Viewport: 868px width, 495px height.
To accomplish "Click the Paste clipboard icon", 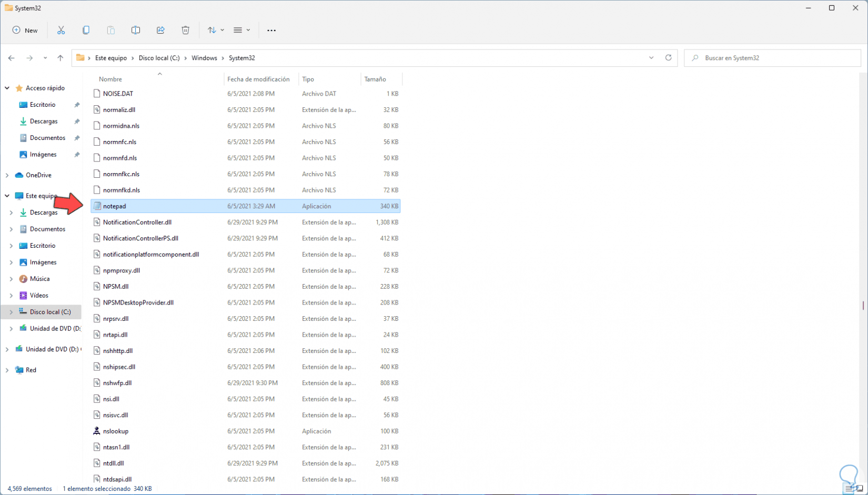I will pyautogui.click(x=110, y=31).
